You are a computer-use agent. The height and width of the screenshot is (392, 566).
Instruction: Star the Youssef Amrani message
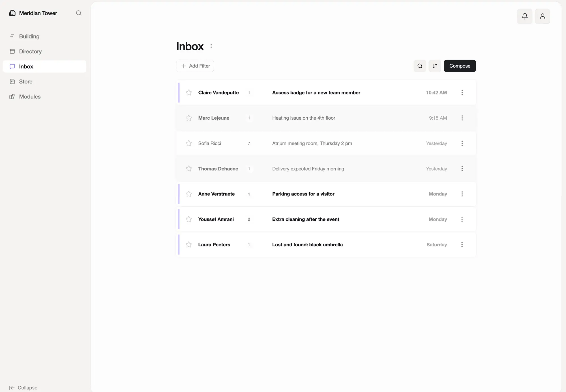pyautogui.click(x=189, y=219)
